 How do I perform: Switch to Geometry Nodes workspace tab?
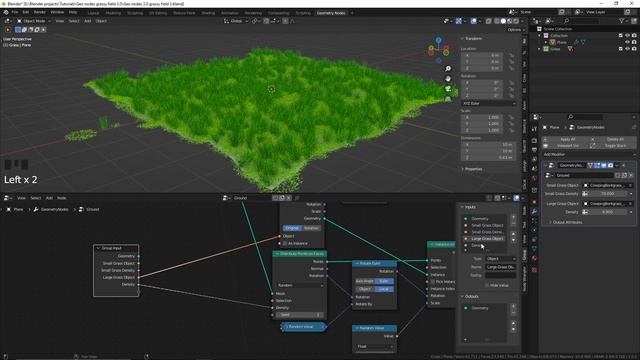click(331, 13)
